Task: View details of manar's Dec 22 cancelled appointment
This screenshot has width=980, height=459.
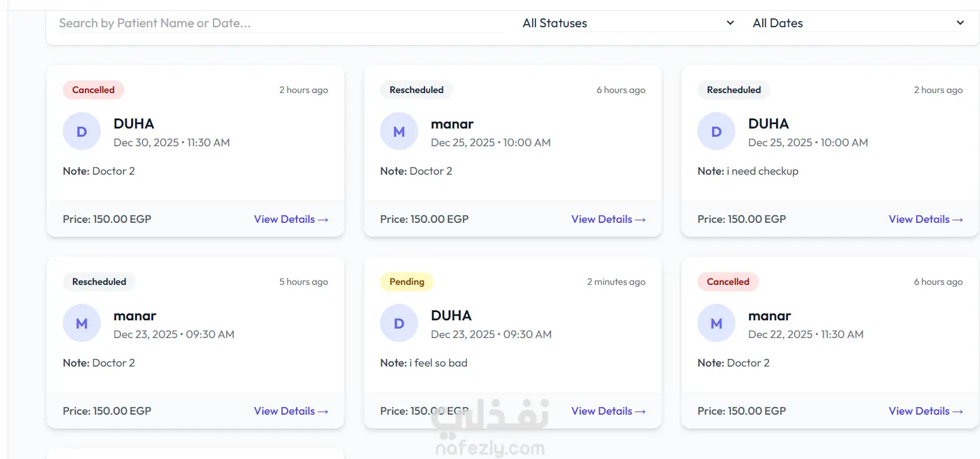Action: click(926, 411)
